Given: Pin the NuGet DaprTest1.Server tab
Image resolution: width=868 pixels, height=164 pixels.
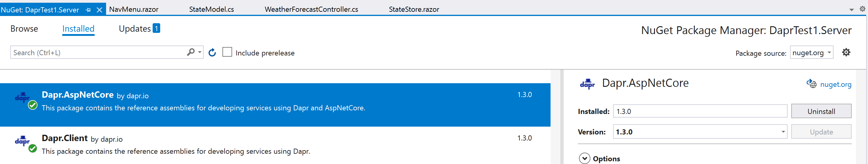Looking at the screenshot, I should (88, 10).
